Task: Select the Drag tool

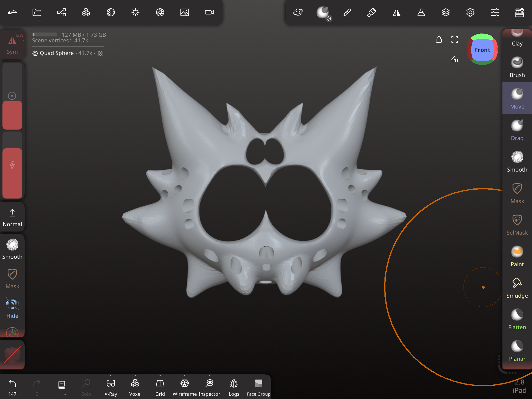Action: [517, 130]
